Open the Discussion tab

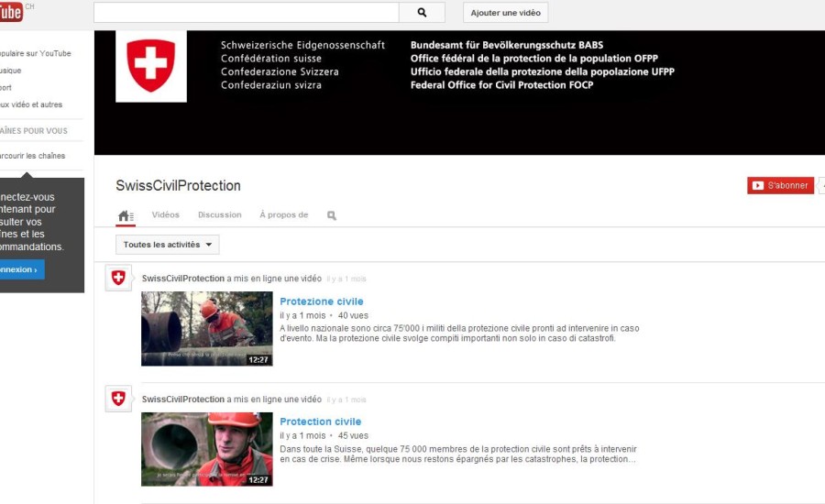tap(220, 215)
